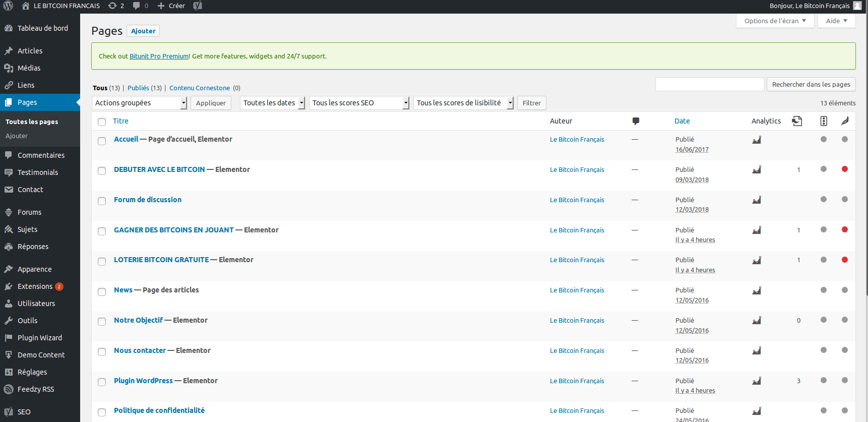Screen dimensions: 868x422
Task: Open Apparence in sidebar
Action: pos(40,269)
